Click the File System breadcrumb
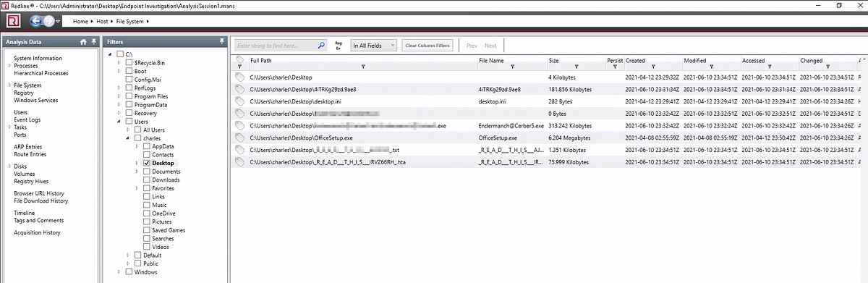This screenshot has height=283, width=868. point(129,22)
